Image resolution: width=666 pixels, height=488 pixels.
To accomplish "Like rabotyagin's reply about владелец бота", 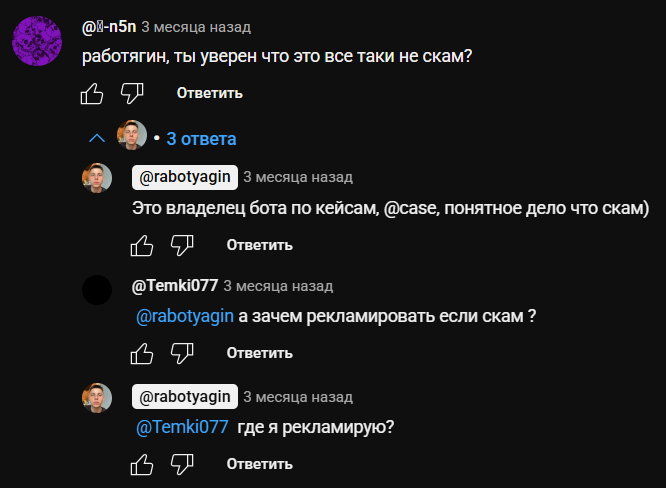I will click(142, 245).
